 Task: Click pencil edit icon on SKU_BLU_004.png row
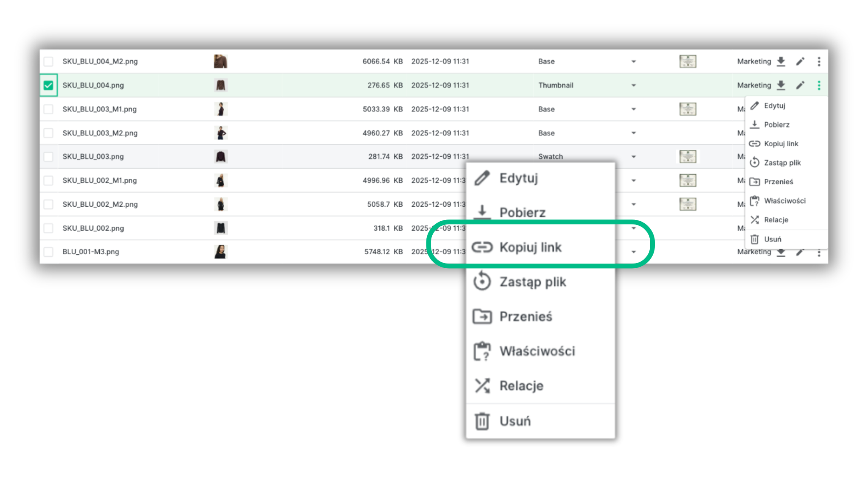click(x=800, y=85)
